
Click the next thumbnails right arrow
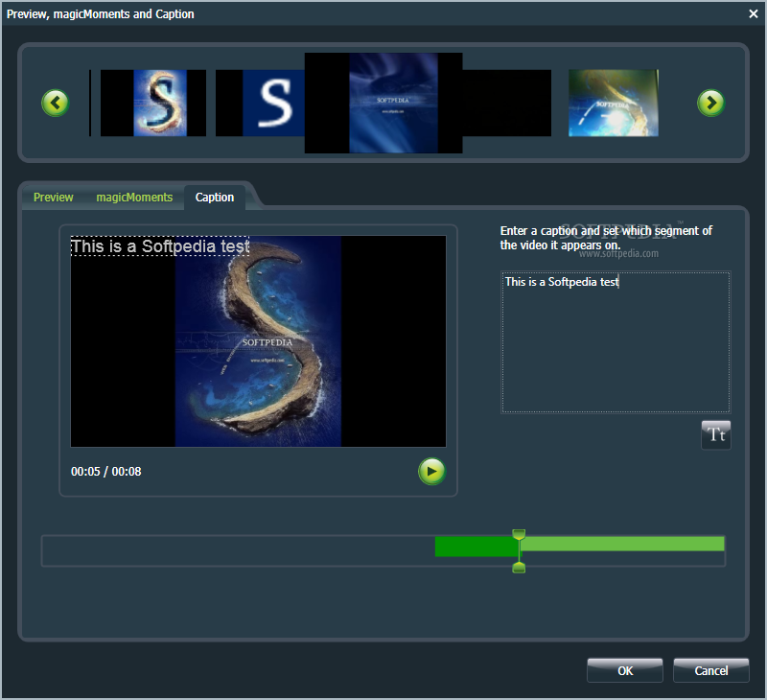tap(710, 103)
